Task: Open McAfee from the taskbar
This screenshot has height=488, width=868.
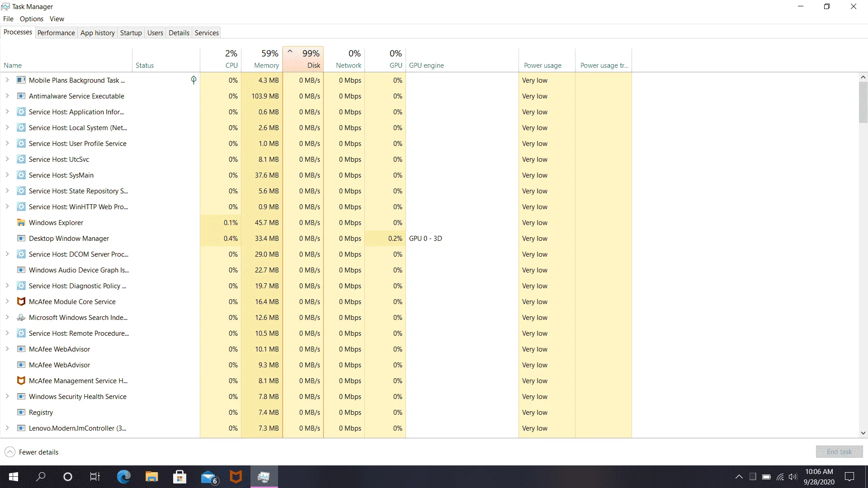Action: click(x=236, y=477)
